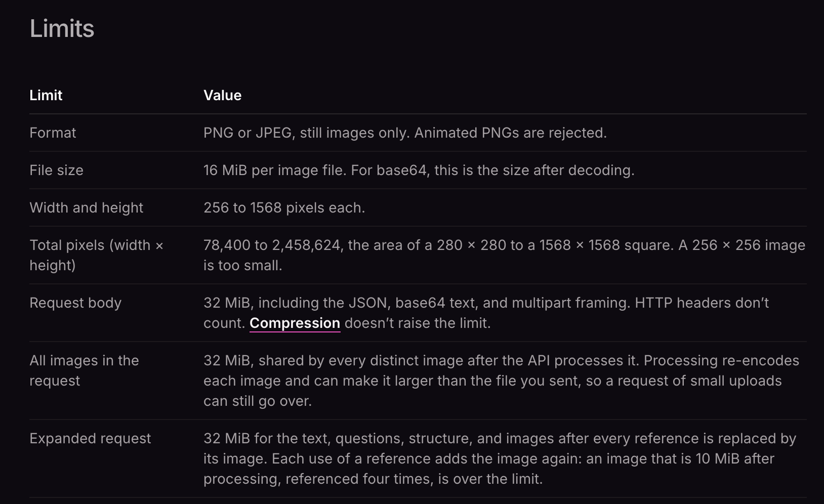Open the Compression link
The image size is (824, 504).
[295, 323]
